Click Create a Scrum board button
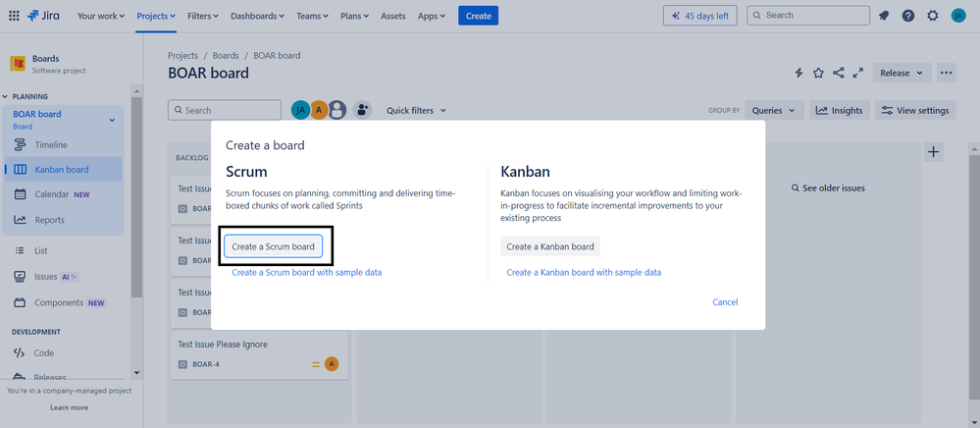Image resolution: width=980 pixels, height=428 pixels. (273, 246)
